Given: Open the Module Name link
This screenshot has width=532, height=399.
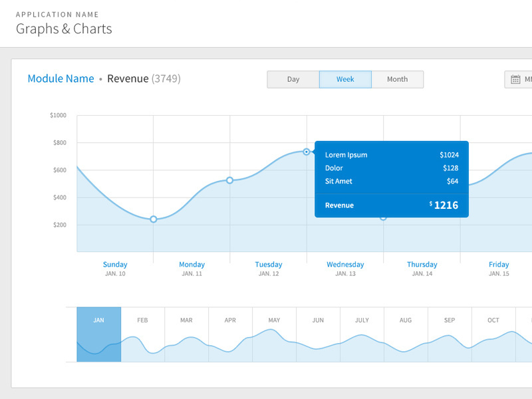Looking at the screenshot, I should coord(61,78).
